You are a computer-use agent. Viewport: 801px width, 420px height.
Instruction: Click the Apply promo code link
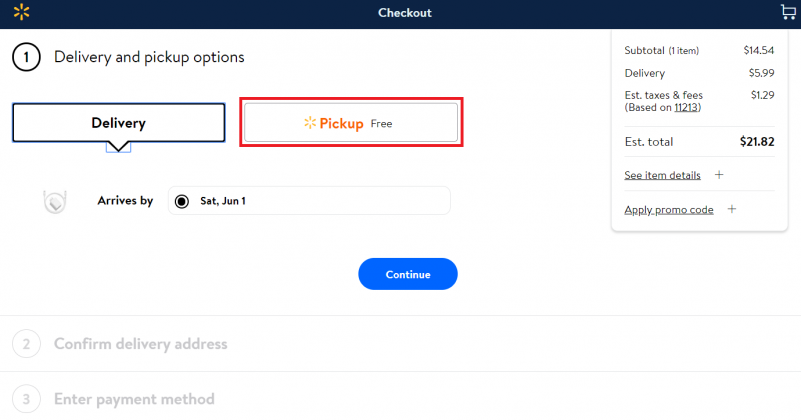(669, 209)
